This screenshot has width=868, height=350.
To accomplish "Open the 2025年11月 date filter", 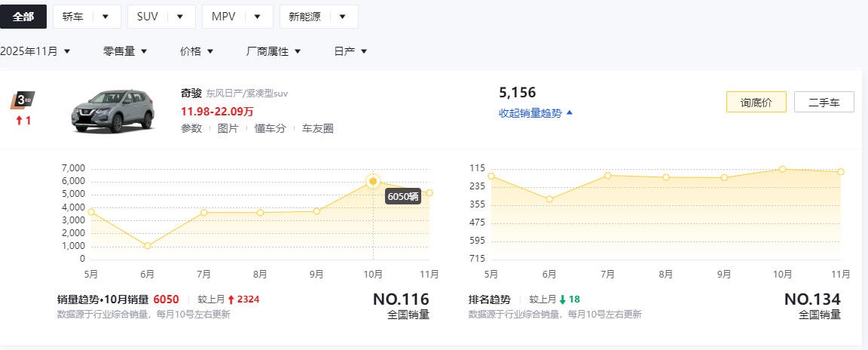I will point(35,51).
